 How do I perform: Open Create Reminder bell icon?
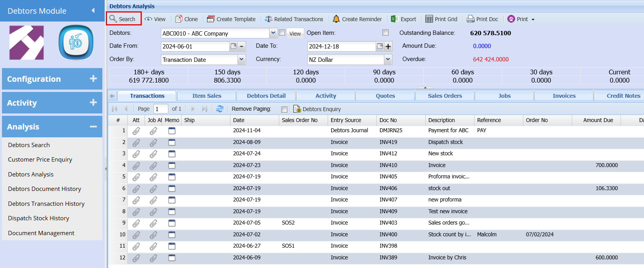336,19
